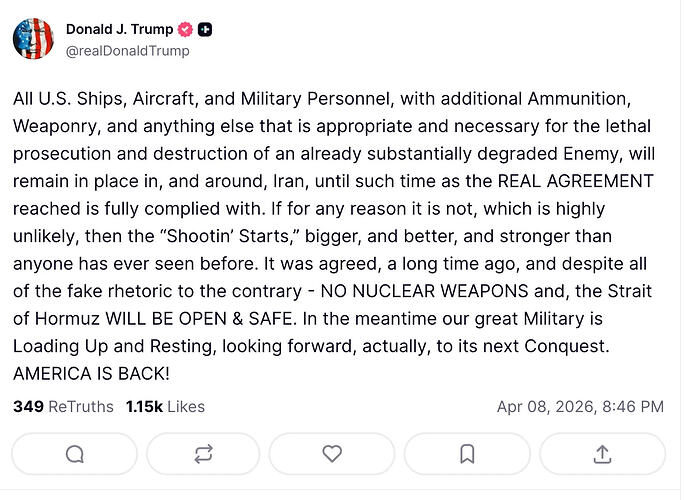This screenshot has height=500, width=686.
Task: Like the post with the heart icon
Action: 332,454
